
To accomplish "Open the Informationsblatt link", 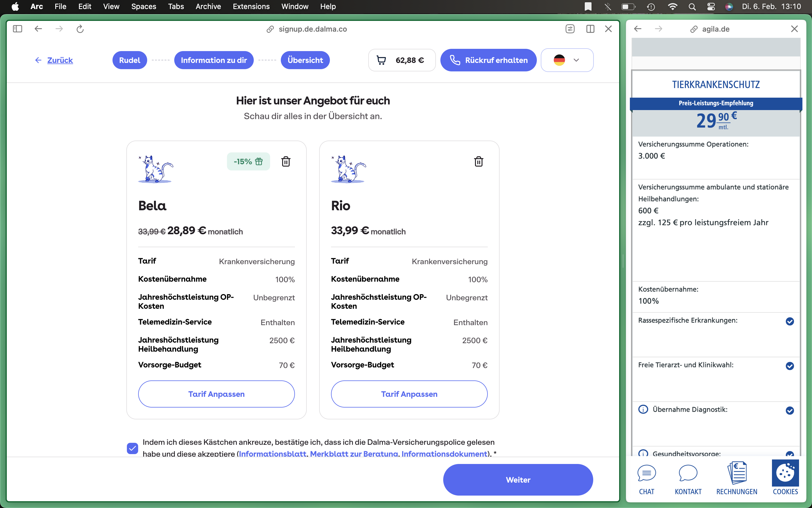I will [272, 454].
